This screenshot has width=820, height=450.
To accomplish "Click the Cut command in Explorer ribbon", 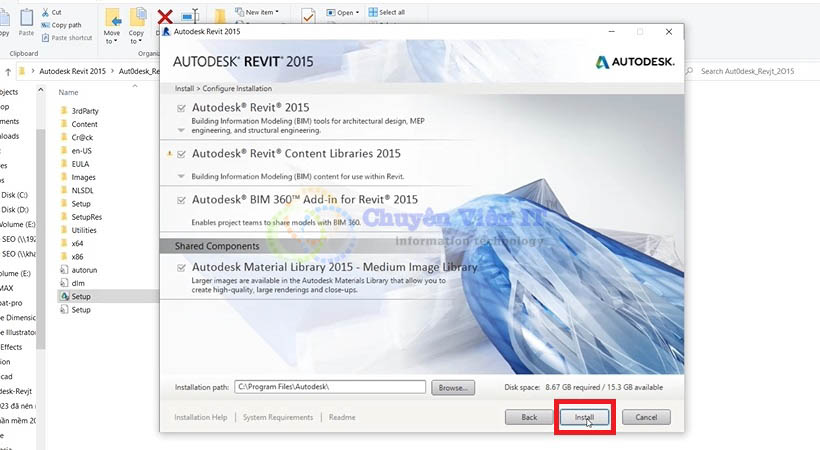I will pyautogui.click(x=51, y=12).
